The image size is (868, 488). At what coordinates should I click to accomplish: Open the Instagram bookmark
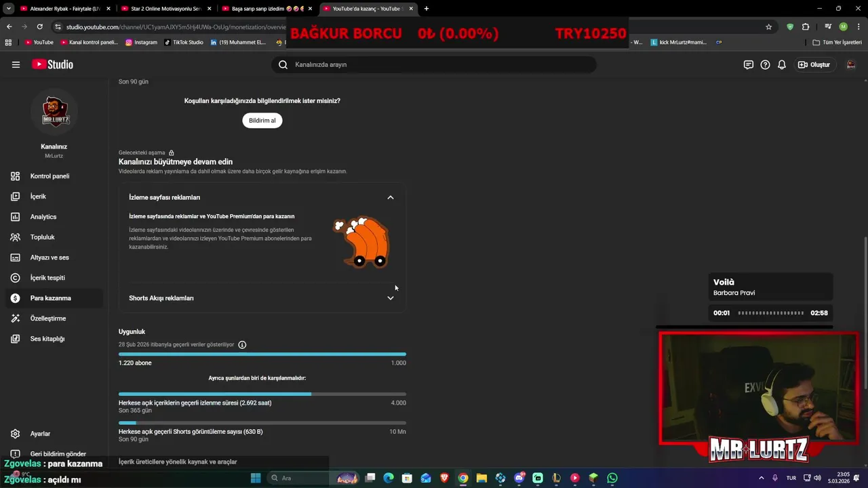pos(141,42)
